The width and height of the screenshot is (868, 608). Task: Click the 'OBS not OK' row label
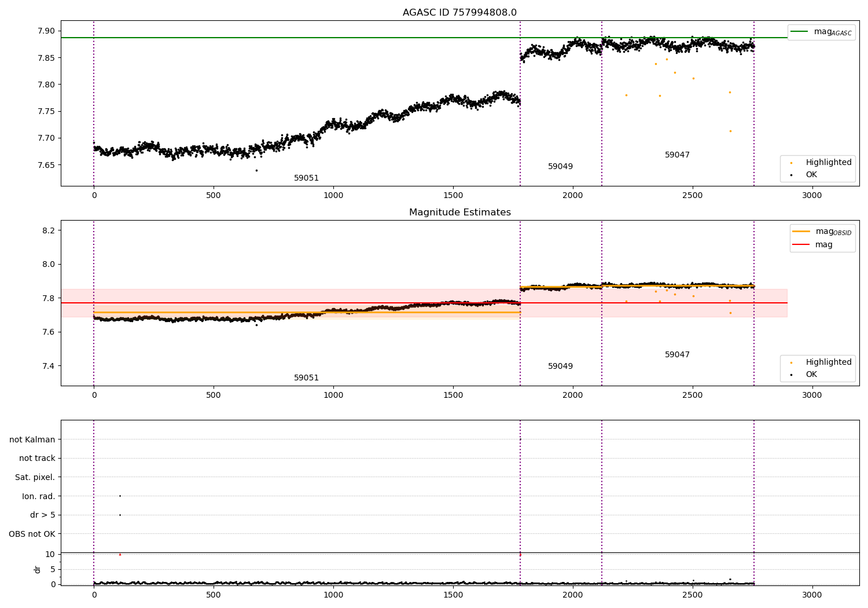(x=32, y=534)
